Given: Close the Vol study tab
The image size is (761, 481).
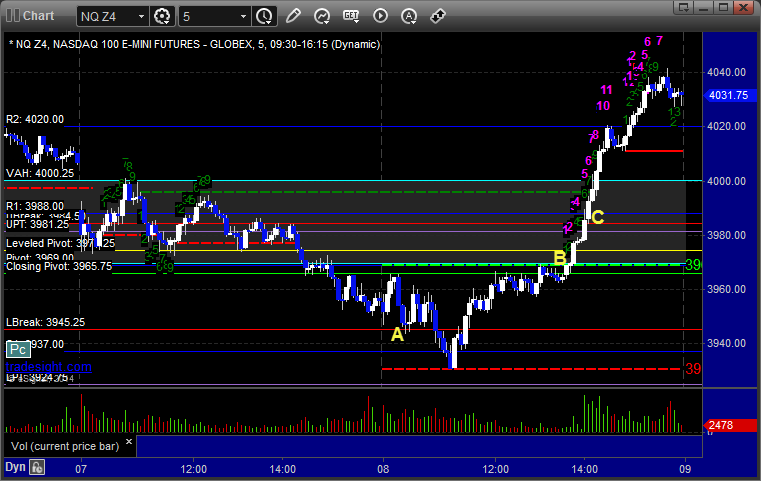Looking at the screenshot, I should tap(129, 442).
